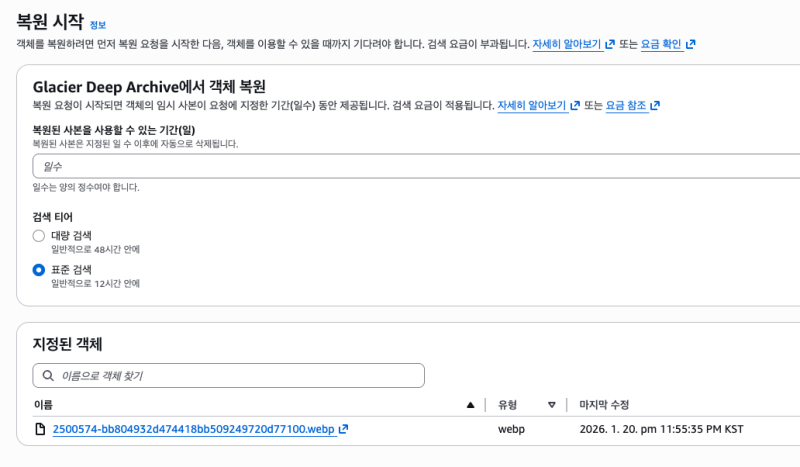Screen dimensions: 800x467
Task: Click the file icon beside the webp object
Action: point(40,430)
